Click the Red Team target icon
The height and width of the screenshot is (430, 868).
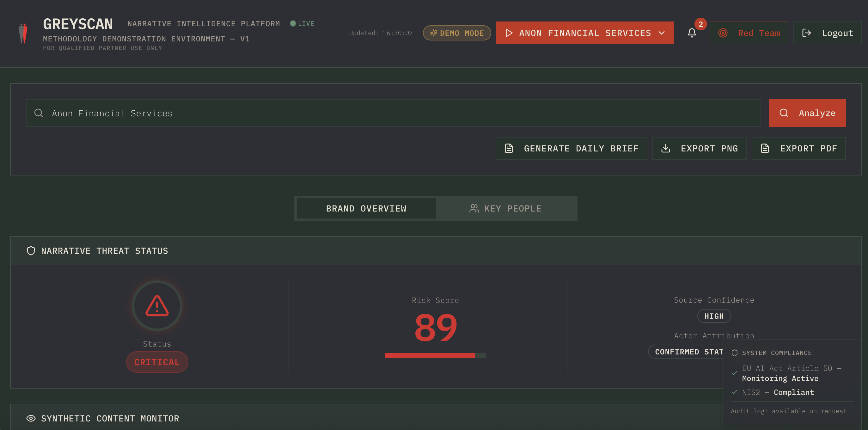click(x=723, y=33)
